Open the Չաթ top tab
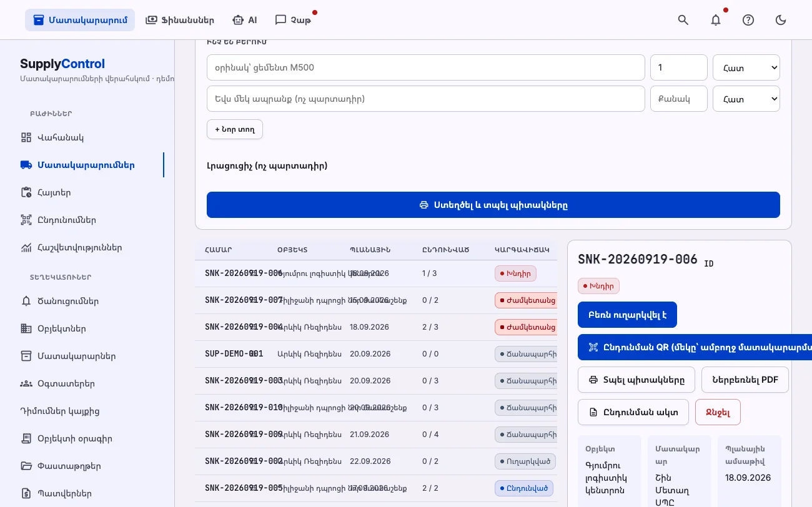Screen dimensions: 812x507 click(293, 20)
